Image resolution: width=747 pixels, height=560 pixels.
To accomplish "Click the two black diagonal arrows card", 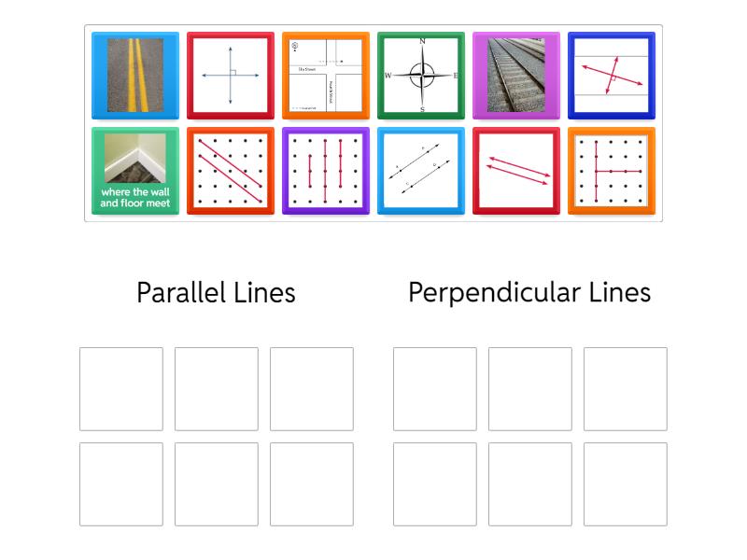I will pos(420,171).
